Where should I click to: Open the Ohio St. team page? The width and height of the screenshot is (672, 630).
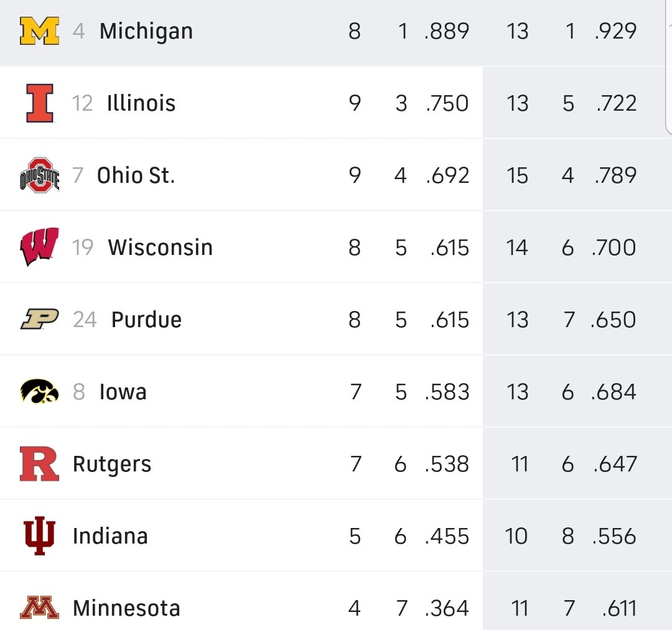click(x=136, y=175)
